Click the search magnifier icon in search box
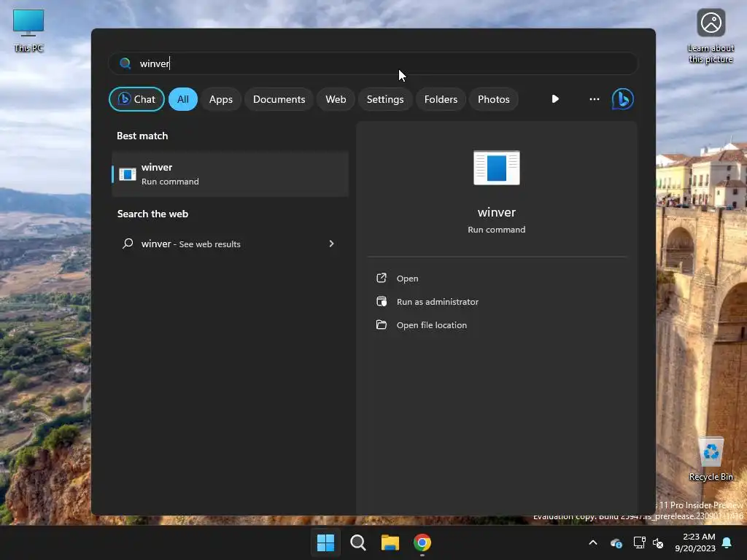The height and width of the screenshot is (560, 747). pyautogui.click(x=125, y=63)
